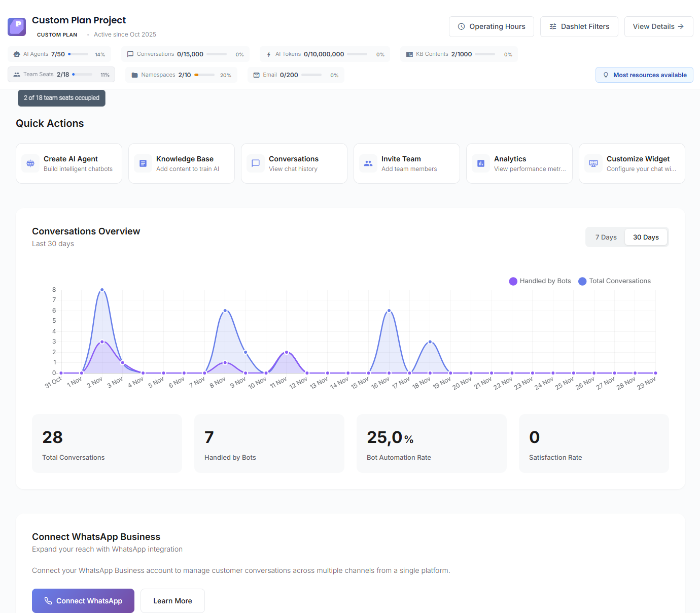Select the Email envelope icon in usage meters

[257, 75]
